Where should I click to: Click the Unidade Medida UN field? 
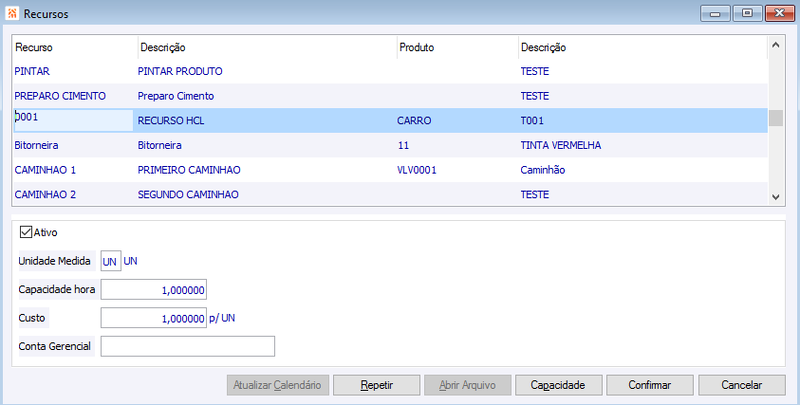pos(111,261)
